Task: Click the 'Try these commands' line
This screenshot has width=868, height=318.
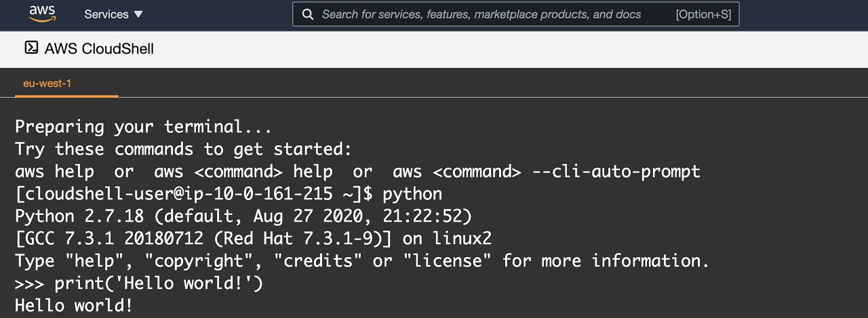Action: (x=183, y=149)
